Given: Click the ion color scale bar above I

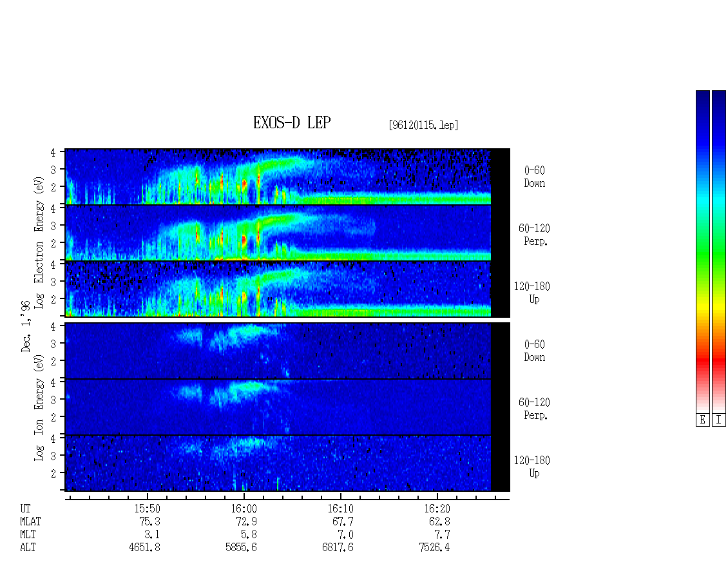Looking at the screenshot, I should pyautogui.click(x=719, y=251).
